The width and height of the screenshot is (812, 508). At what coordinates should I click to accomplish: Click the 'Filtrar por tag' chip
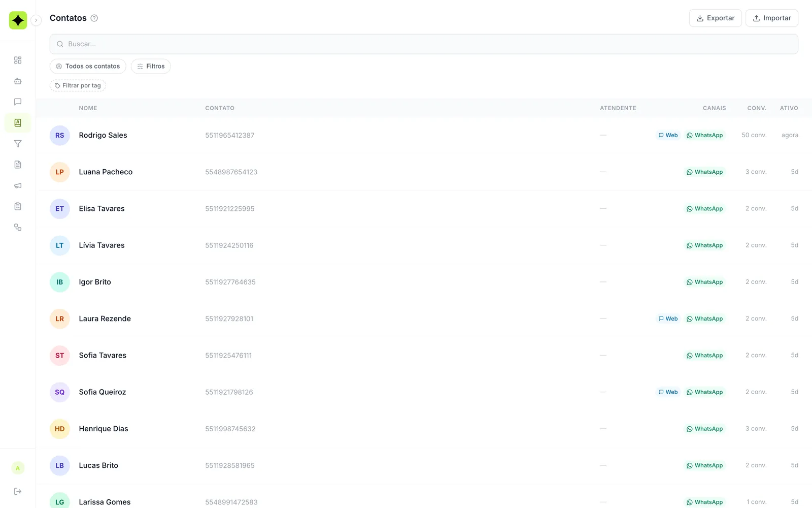point(78,86)
